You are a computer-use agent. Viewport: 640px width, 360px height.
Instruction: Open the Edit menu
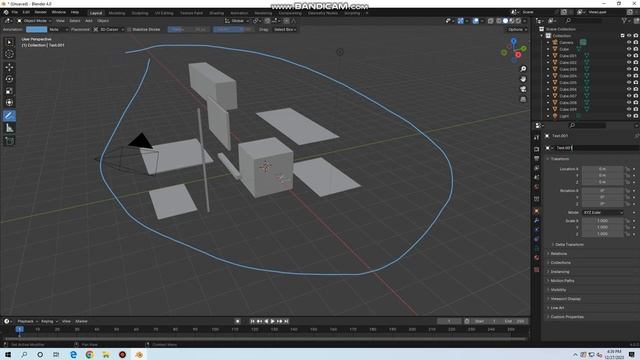(26, 12)
